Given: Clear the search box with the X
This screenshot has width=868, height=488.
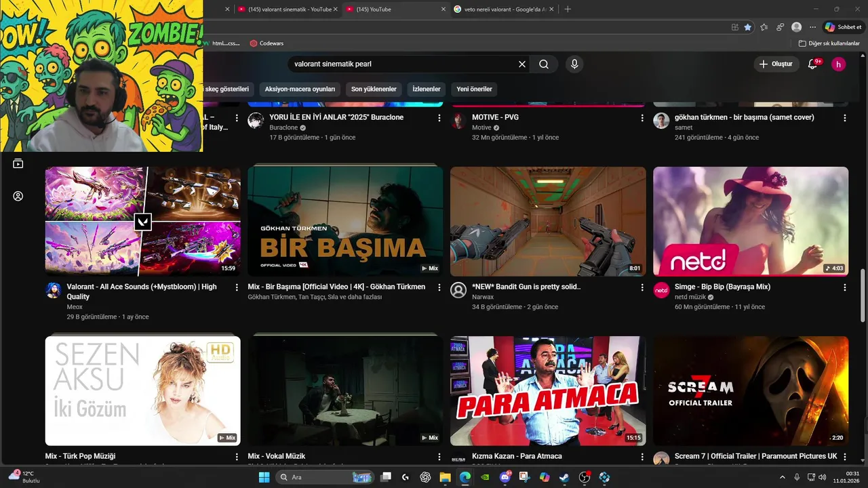Looking at the screenshot, I should tap(522, 64).
